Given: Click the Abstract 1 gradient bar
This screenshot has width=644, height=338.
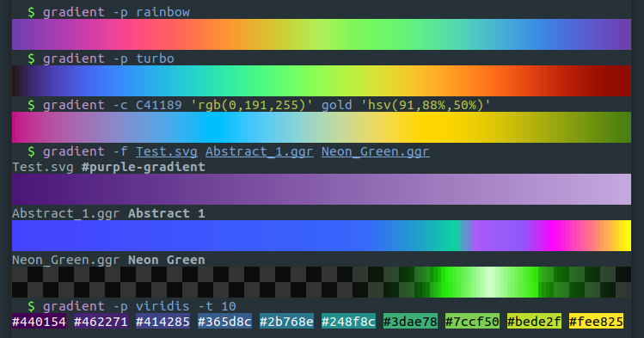Looking at the screenshot, I should (x=322, y=236).
